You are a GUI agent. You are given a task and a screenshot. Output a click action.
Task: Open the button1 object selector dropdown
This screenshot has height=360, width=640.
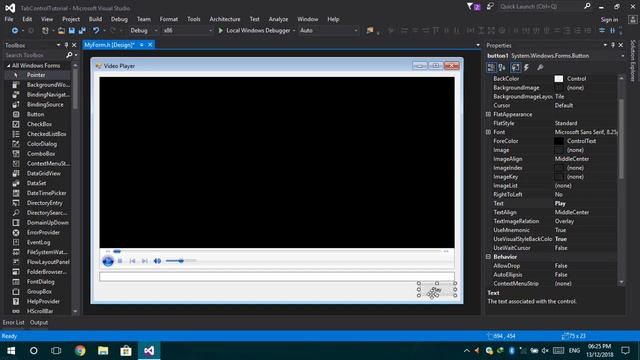(x=622, y=56)
